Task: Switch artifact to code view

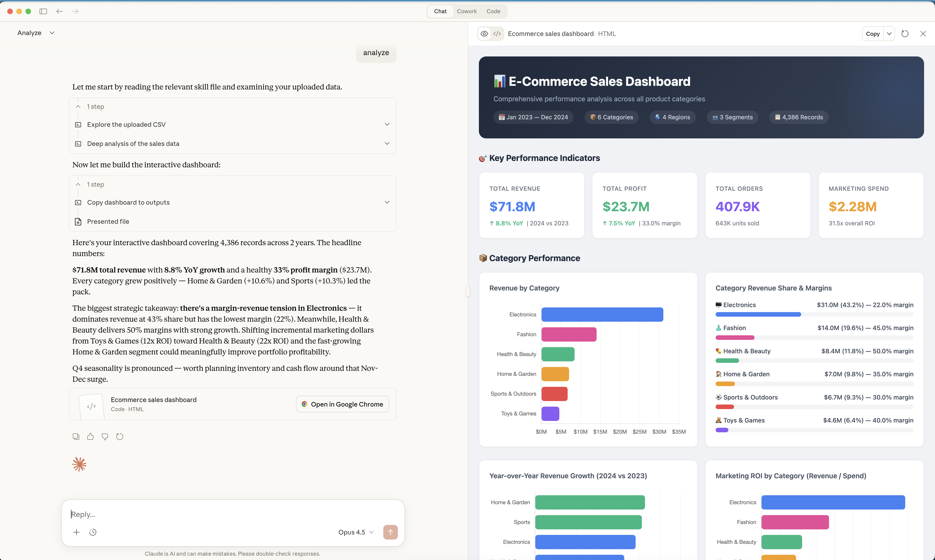Action: (497, 34)
